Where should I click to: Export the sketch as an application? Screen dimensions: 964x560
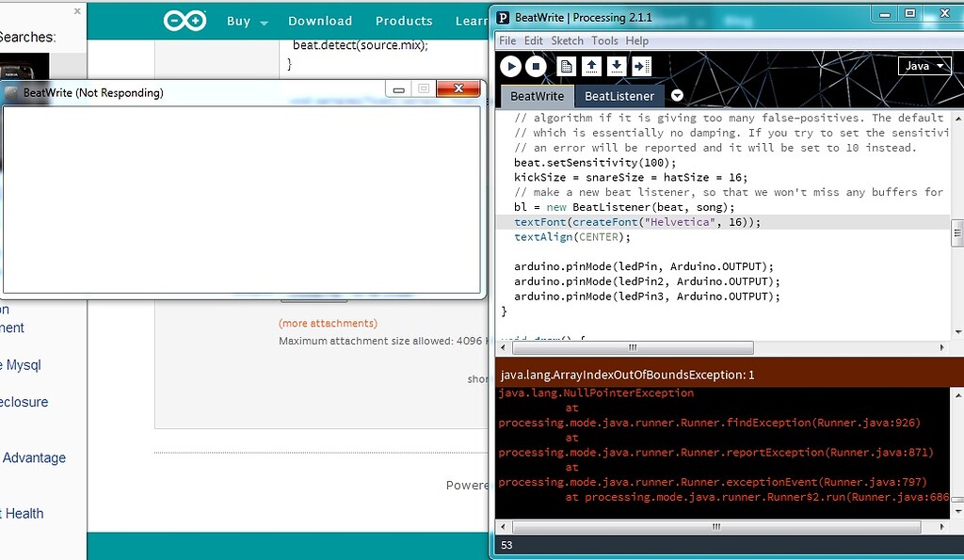coord(642,66)
